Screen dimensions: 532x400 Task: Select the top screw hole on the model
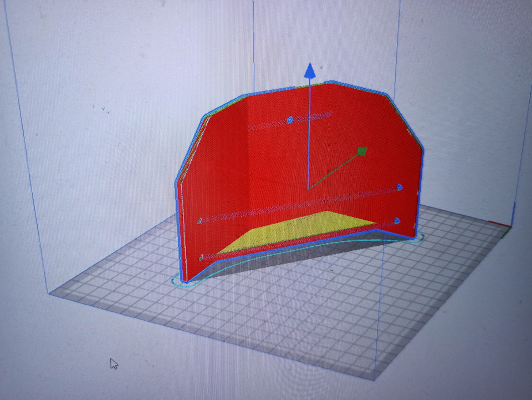(x=290, y=120)
